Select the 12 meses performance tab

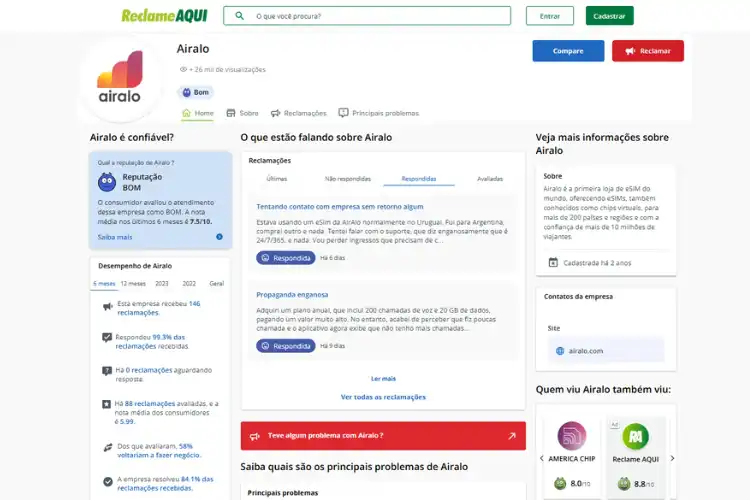click(133, 284)
